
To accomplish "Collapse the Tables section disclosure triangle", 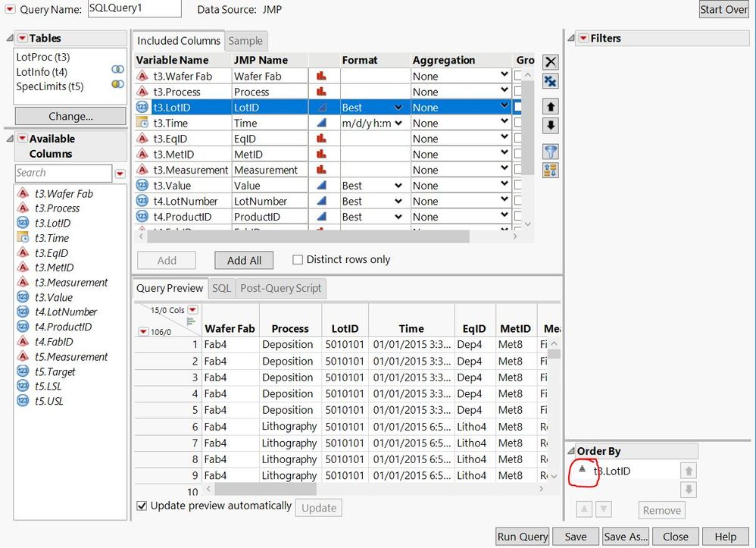I will pos(10,38).
